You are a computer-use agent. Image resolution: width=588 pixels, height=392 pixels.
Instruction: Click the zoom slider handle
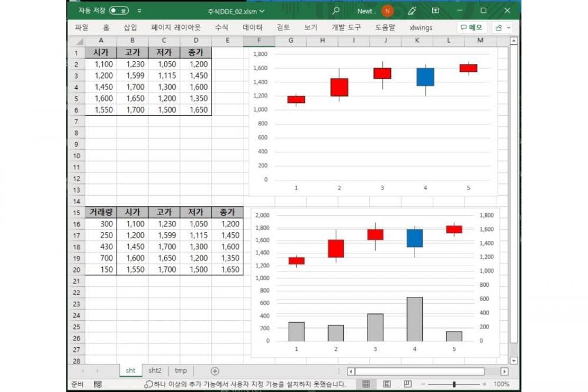pos(454,384)
